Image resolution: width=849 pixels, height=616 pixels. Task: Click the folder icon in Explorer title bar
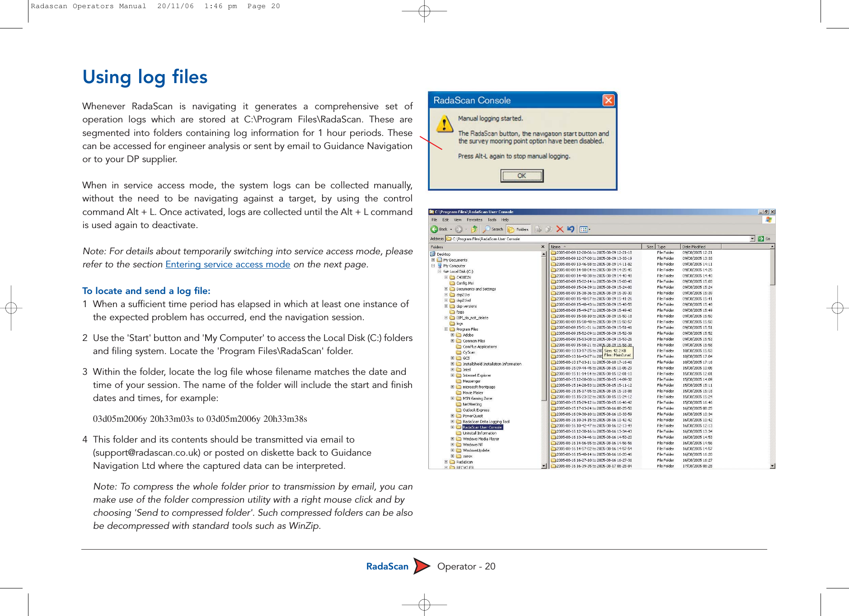pos(432,212)
